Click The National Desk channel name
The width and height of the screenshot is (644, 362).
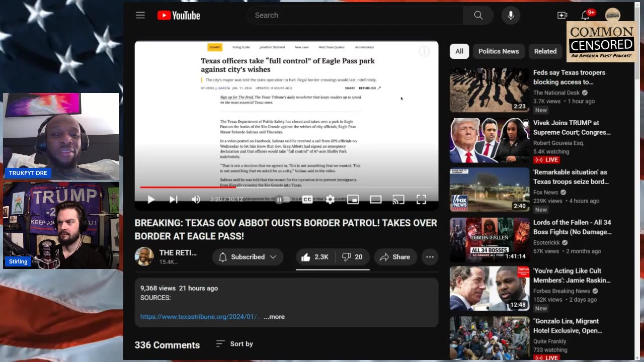[x=557, y=93]
